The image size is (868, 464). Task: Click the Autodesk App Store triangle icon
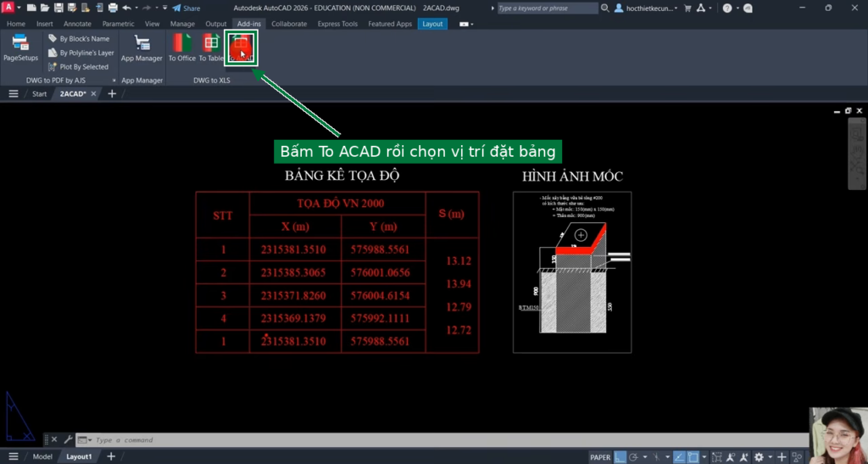tap(701, 8)
